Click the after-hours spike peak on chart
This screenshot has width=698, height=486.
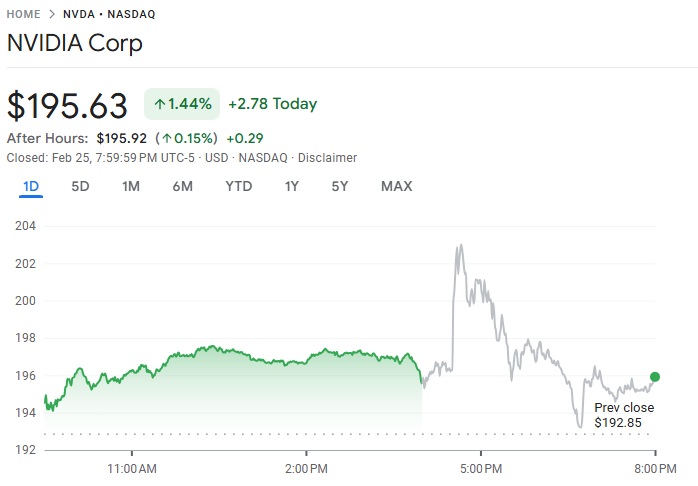click(x=459, y=246)
